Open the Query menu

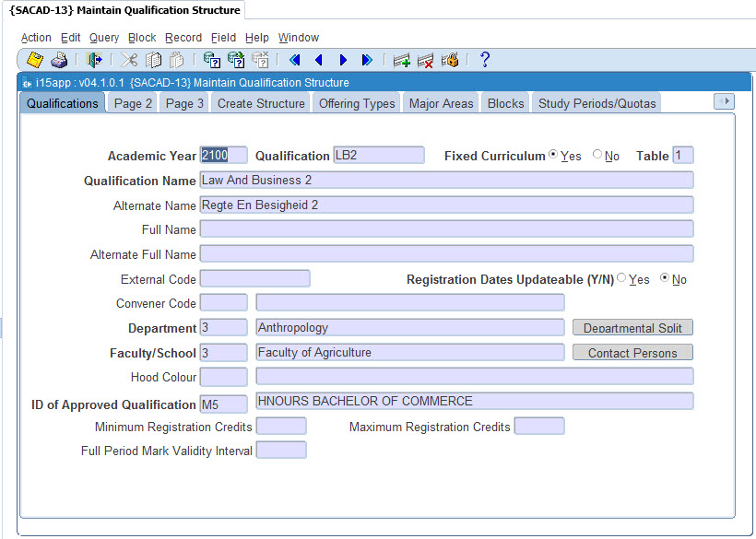pos(103,38)
